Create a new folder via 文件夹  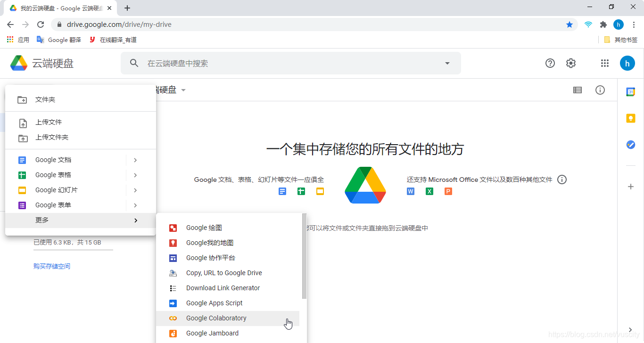point(81,99)
